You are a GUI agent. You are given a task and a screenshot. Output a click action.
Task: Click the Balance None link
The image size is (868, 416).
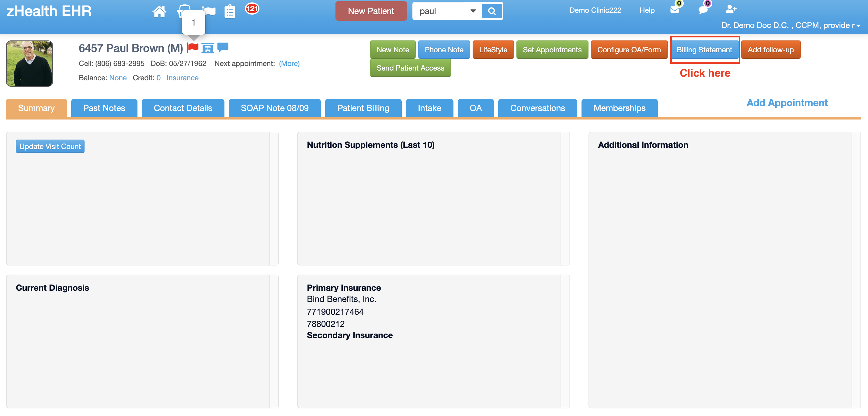pyautogui.click(x=118, y=78)
